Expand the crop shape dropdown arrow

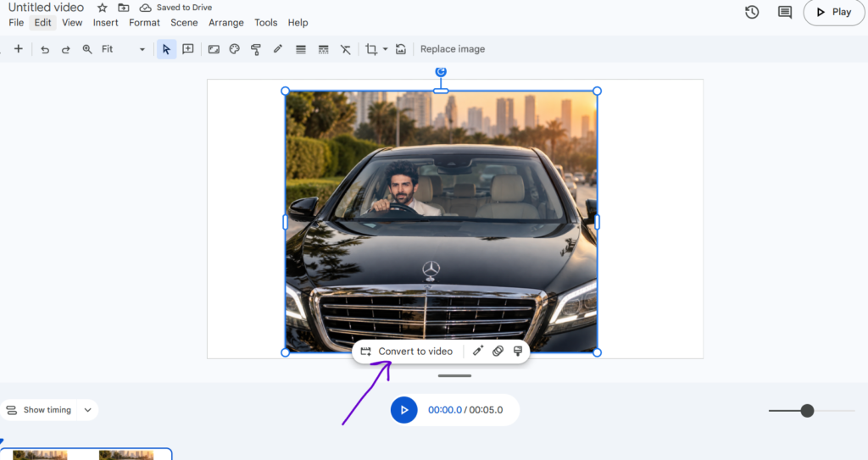pyautogui.click(x=386, y=49)
